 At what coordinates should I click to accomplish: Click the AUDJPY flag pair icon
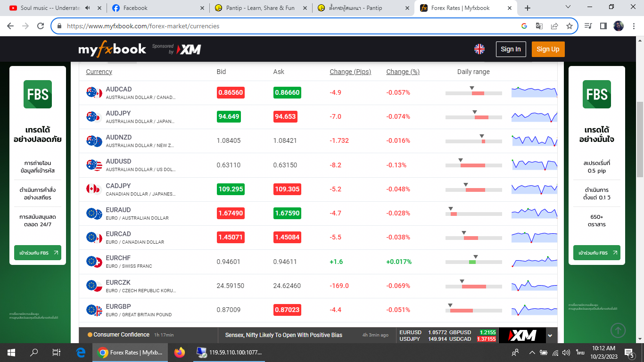pos(94,116)
